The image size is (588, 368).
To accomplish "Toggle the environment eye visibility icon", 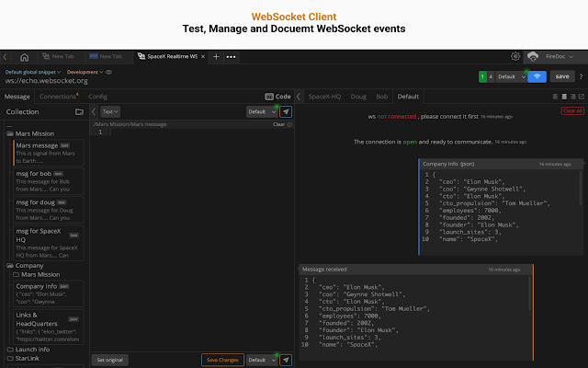I will (109, 71).
